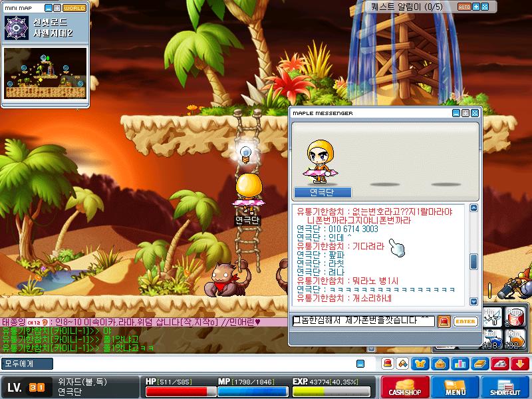Click whisper line ending with '>> 야'
Screen dimensions: 532x399
click(57, 331)
